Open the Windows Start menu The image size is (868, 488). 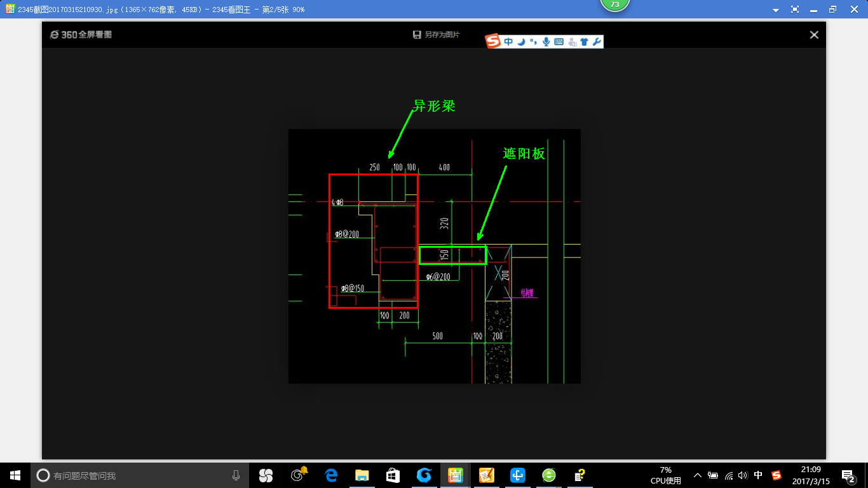[x=15, y=475]
